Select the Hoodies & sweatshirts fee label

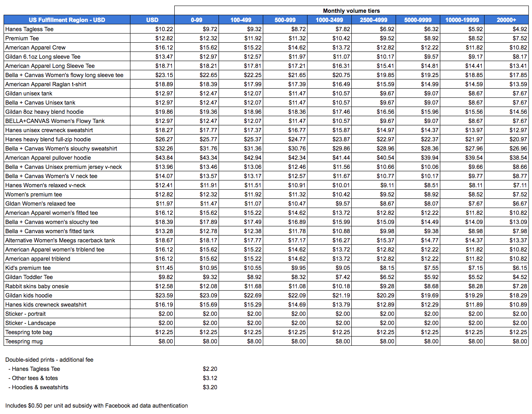(x=38, y=387)
